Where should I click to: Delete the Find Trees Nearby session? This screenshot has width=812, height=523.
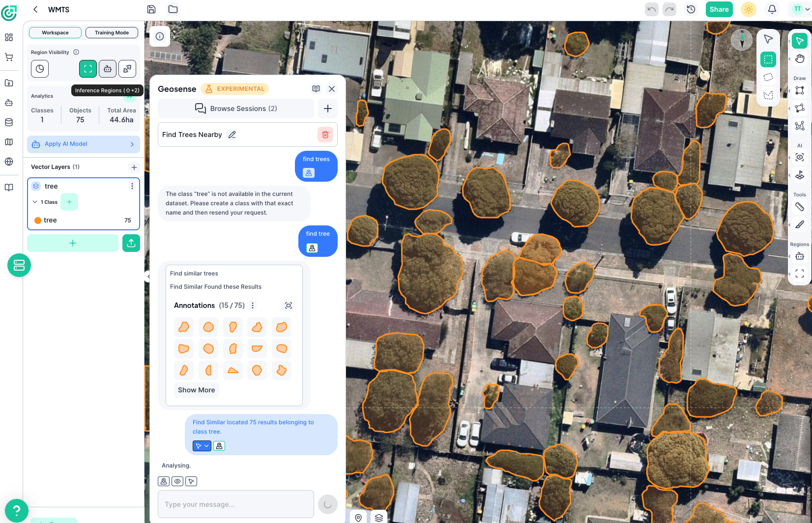tap(325, 135)
